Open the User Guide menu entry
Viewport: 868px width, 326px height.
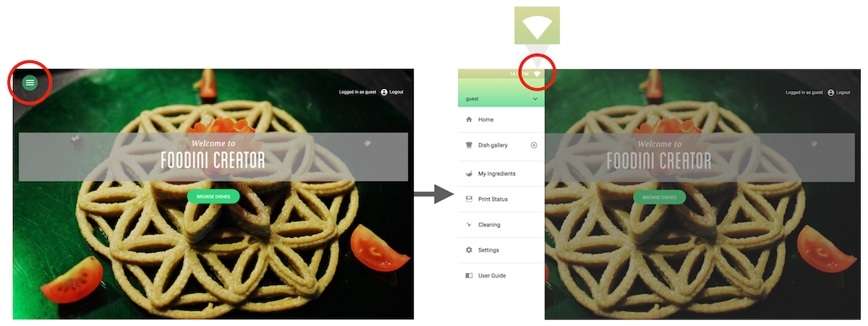(x=501, y=275)
